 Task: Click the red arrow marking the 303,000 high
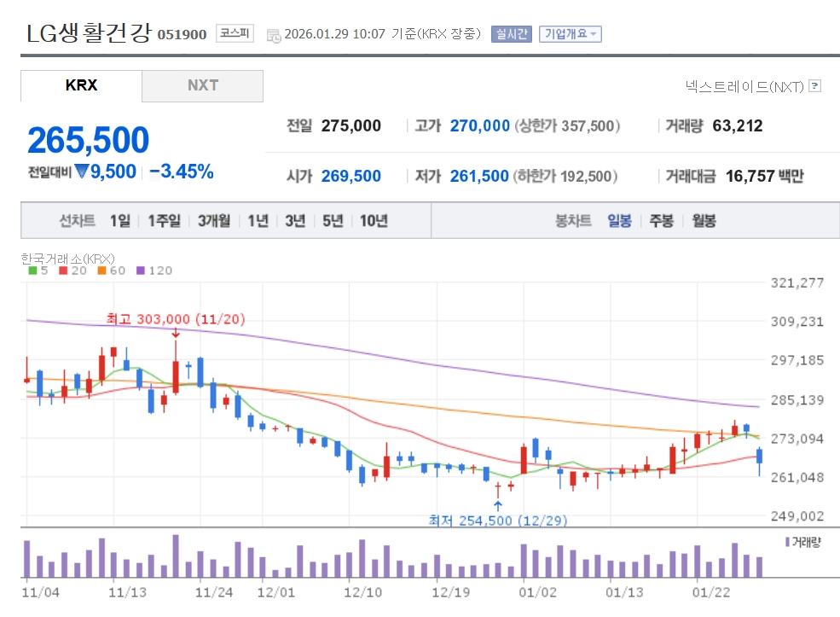(175, 334)
